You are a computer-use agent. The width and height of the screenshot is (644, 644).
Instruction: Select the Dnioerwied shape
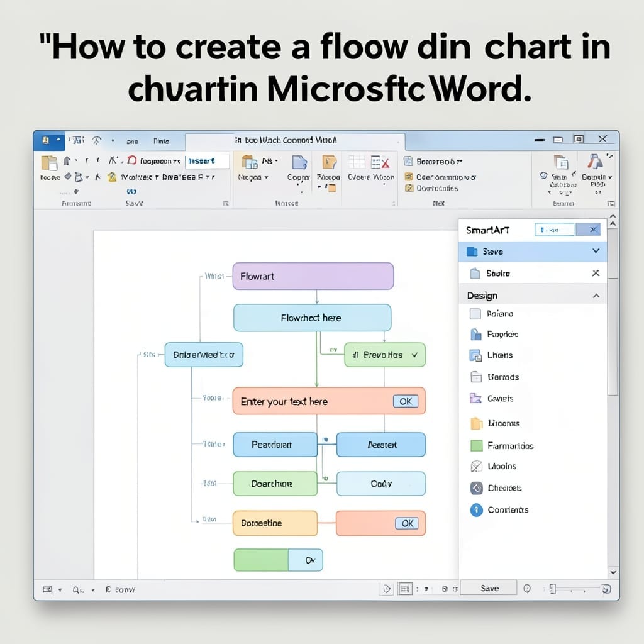(x=204, y=355)
